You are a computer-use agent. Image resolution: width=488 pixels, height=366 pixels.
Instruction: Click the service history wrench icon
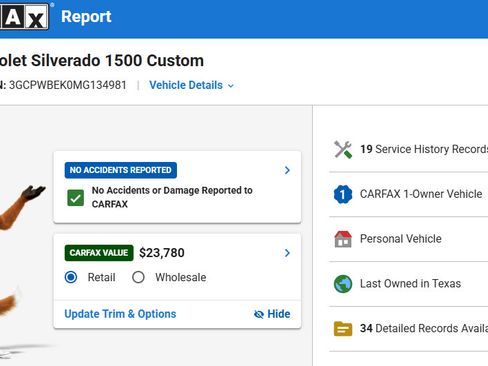tap(343, 149)
